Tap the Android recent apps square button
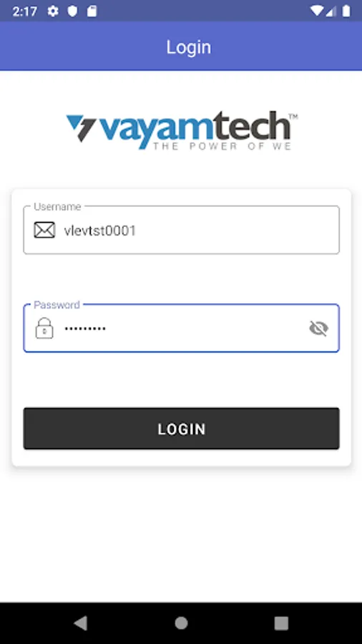This screenshot has width=362, height=644. click(281, 623)
